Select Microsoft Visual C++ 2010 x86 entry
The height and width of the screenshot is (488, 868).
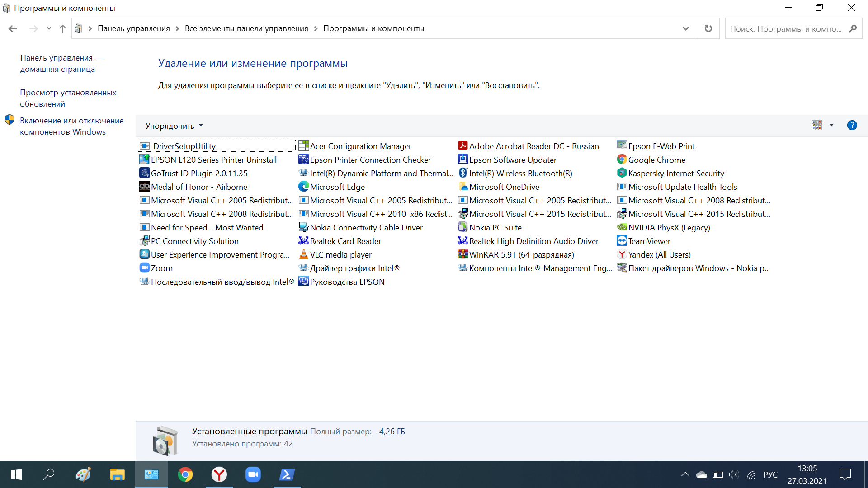click(x=381, y=214)
